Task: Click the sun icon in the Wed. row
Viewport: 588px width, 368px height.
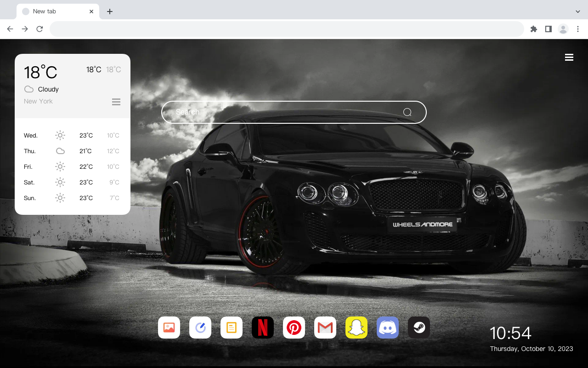Action: (60, 135)
